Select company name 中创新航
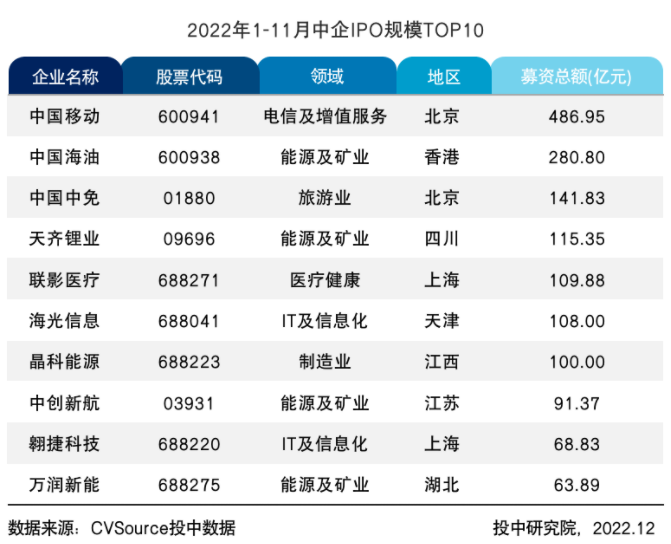The width and height of the screenshot is (671, 544). coord(65,403)
